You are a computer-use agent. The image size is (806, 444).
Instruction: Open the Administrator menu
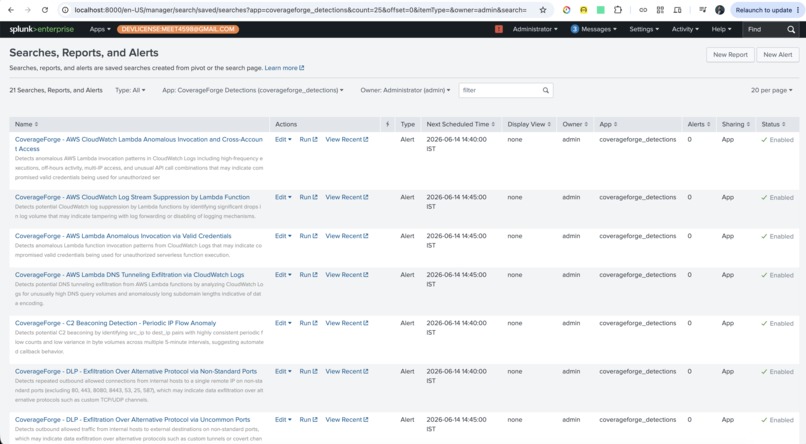click(535, 29)
